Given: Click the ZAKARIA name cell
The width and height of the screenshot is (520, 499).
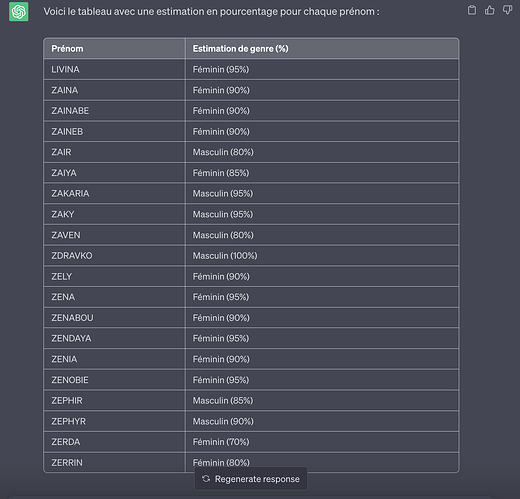Looking at the screenshot, I should coord(114,193).
